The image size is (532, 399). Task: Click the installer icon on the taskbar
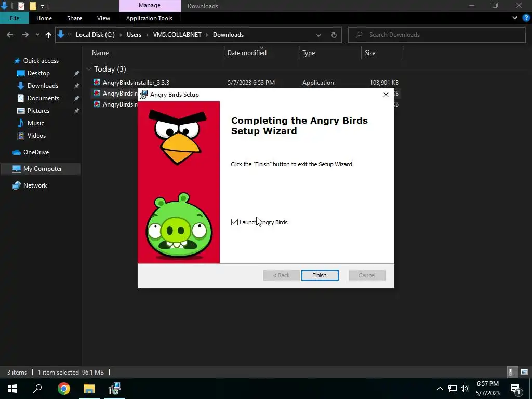pyautogui.click(x=115, y=389)
